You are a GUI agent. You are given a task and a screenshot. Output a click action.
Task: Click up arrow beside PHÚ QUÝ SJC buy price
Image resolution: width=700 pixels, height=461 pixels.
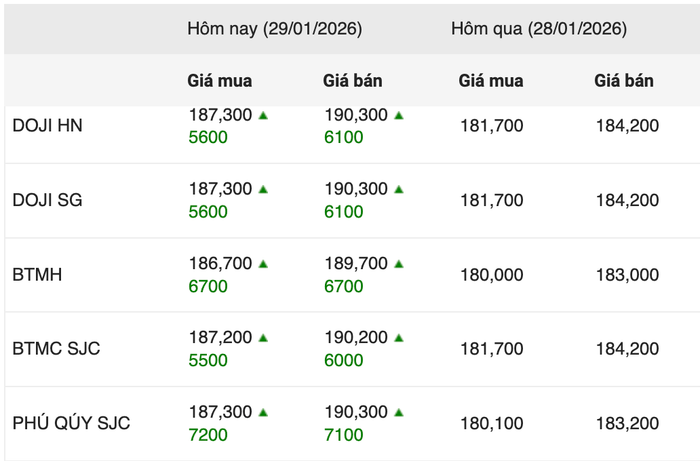tap(263, 412)
